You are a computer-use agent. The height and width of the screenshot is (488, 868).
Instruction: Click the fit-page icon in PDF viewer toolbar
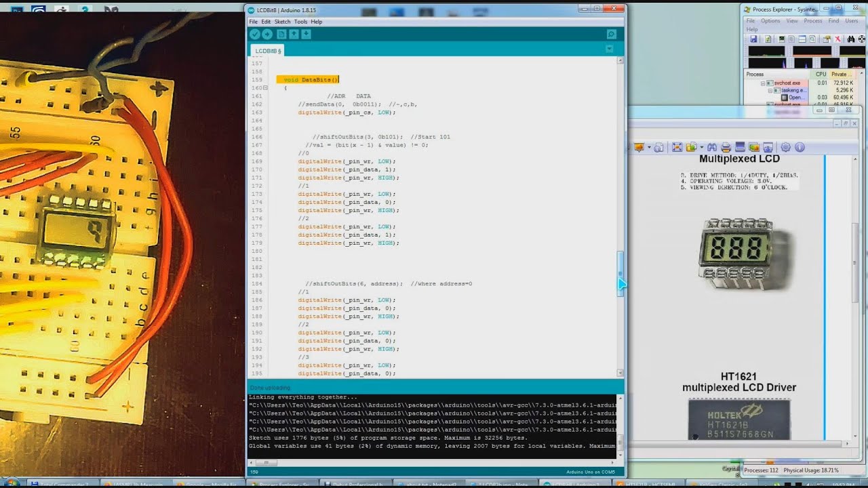tap(677, 147)
